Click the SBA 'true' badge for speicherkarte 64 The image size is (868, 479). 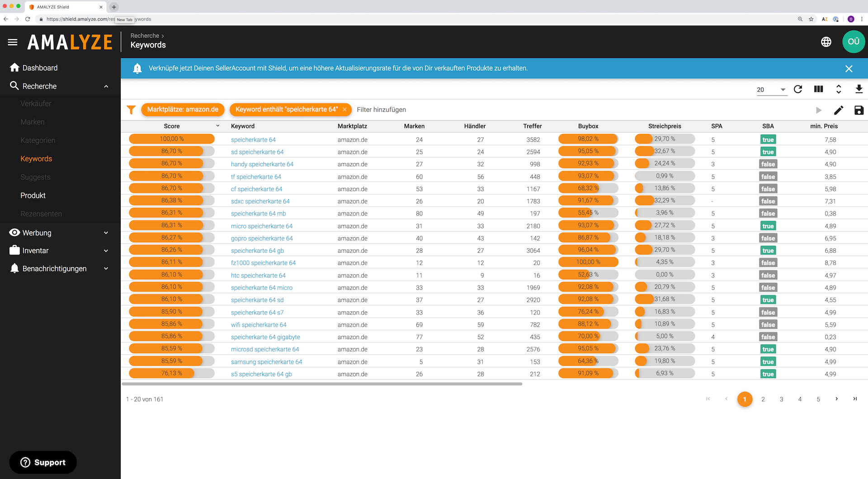click(768, 140)
